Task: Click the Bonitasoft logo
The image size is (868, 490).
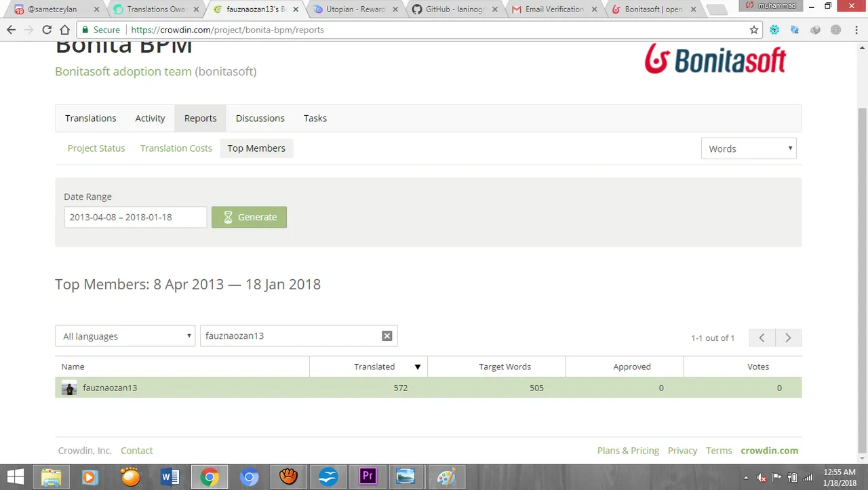Action: [x=715, y=60]
